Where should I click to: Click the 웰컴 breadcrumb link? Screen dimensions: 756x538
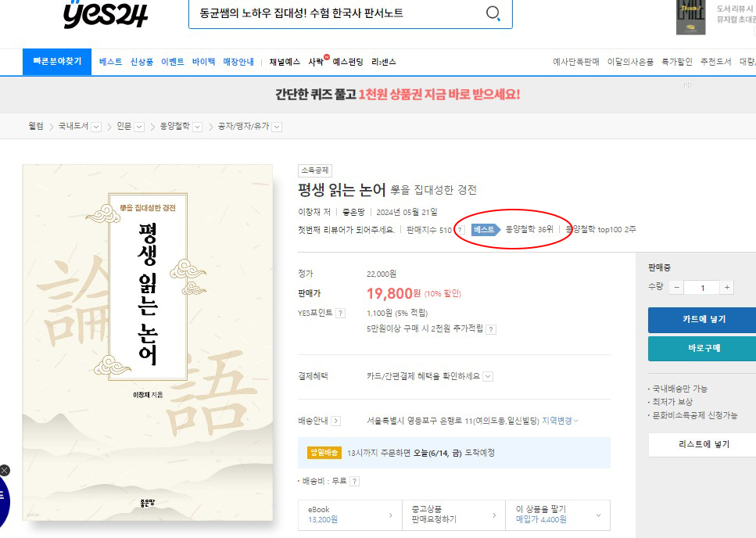(x=36, y=127)
